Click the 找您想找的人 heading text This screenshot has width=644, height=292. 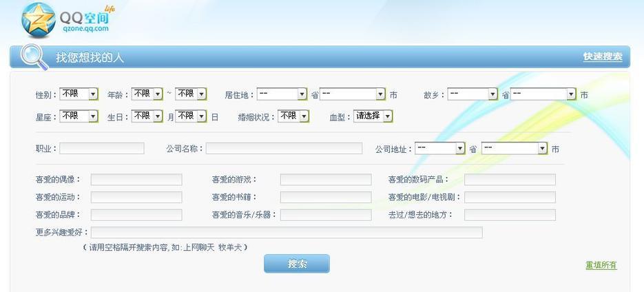pyautogui.click(x=90, y=57)
